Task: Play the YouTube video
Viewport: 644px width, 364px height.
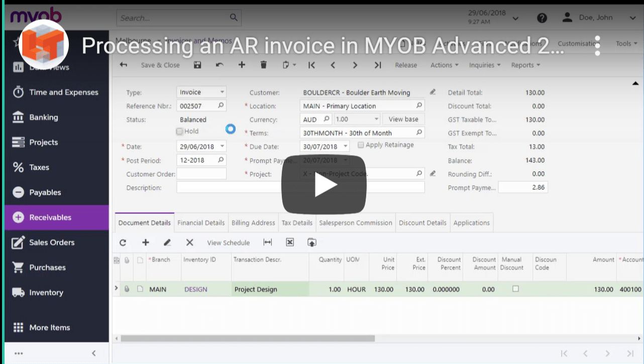Action: (x=324, y=185)
